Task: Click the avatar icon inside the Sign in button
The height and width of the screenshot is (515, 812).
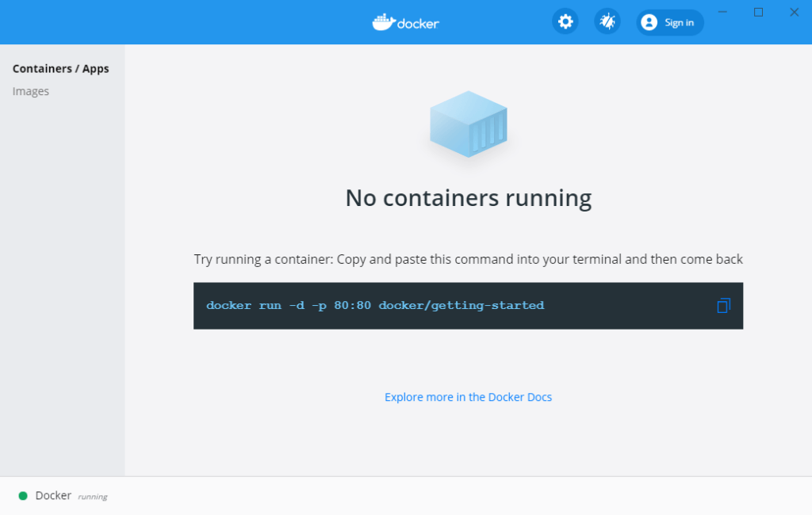Action: pos(650,22)
